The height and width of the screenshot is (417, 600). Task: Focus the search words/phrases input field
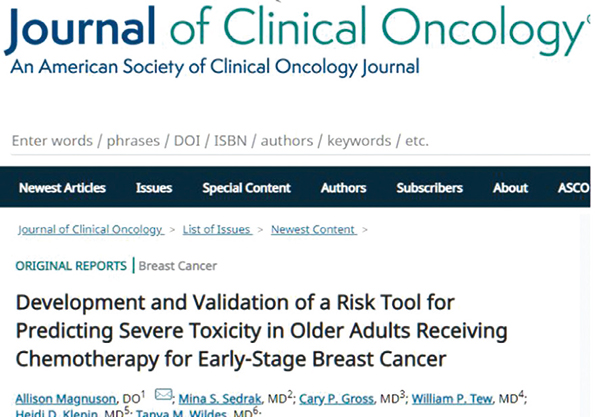(300, 141)
